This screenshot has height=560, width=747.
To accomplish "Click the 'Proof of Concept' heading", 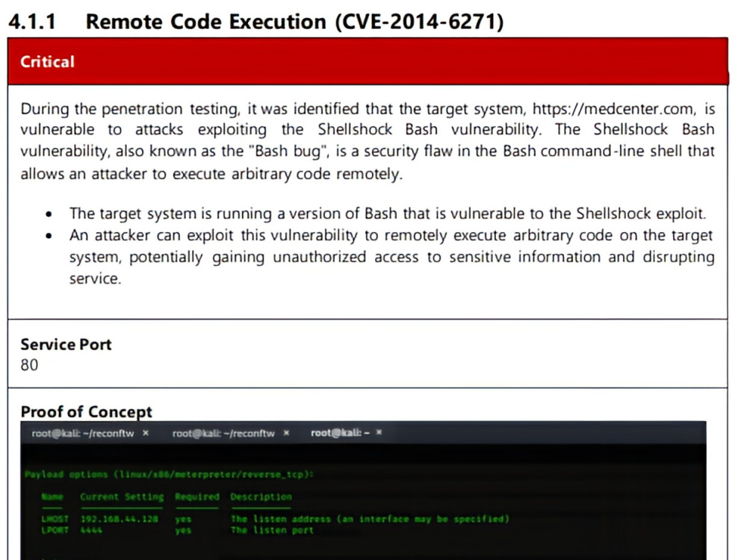I will pyautogui.click(x=86, y=412).
